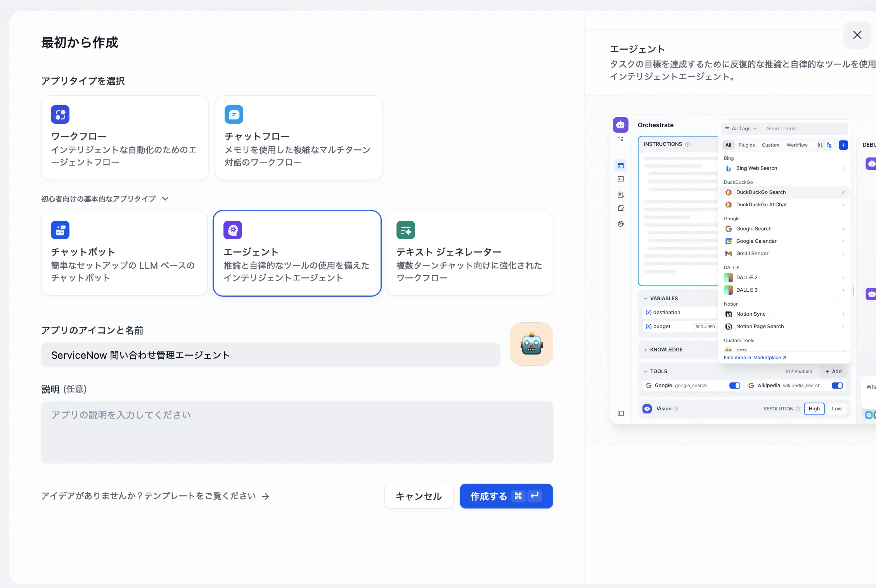Open the Bing Web Search tool
Image resolution: width=876 pixels, height=588 pixels.
pyautogui.click(x=757, y=168)
